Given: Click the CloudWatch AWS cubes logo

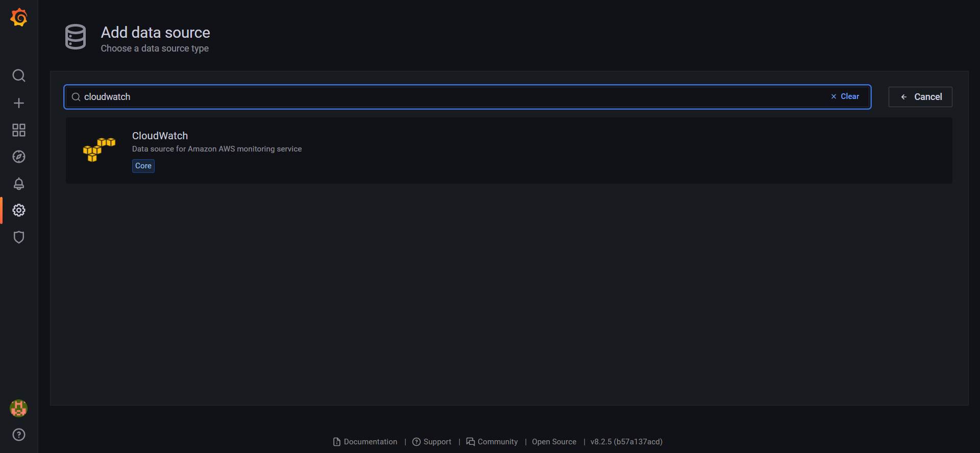Looking at the screenshot, I should click(99, 149).
